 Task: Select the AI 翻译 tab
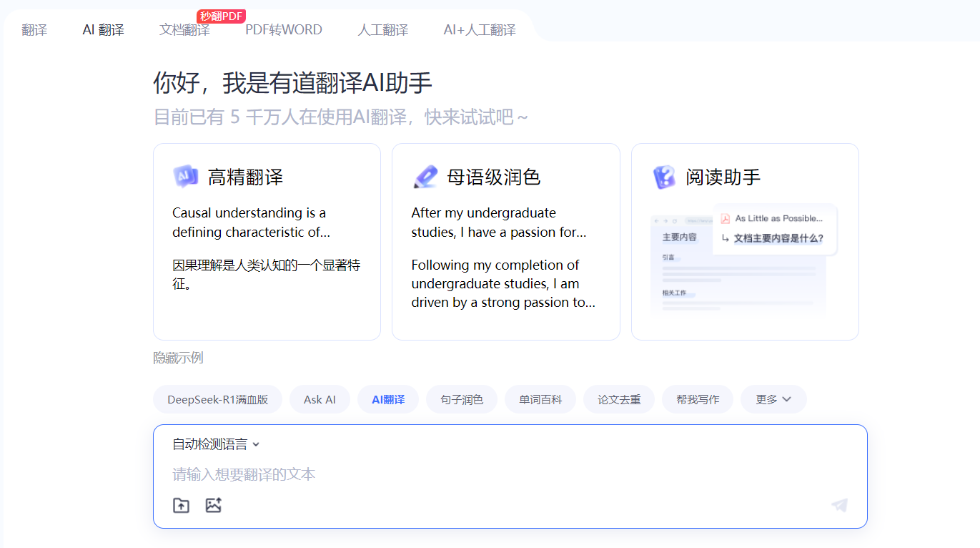pyautogui.click(x=104, y=30)
